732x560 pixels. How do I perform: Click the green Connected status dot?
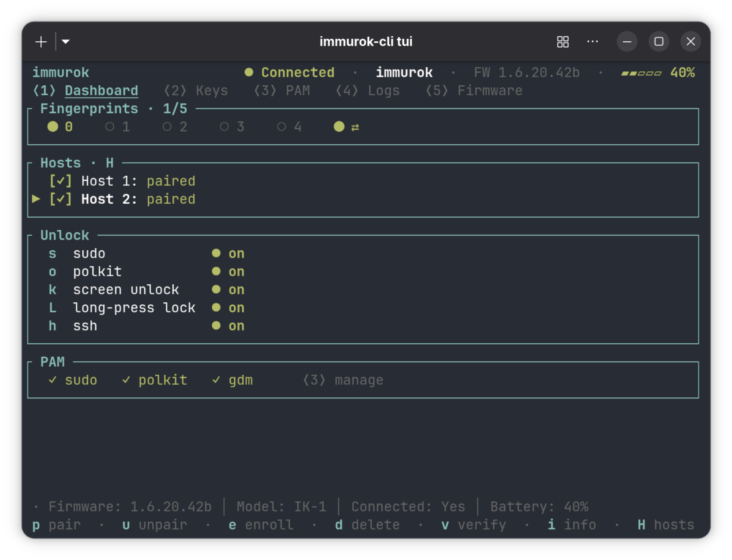coord(249,72)
